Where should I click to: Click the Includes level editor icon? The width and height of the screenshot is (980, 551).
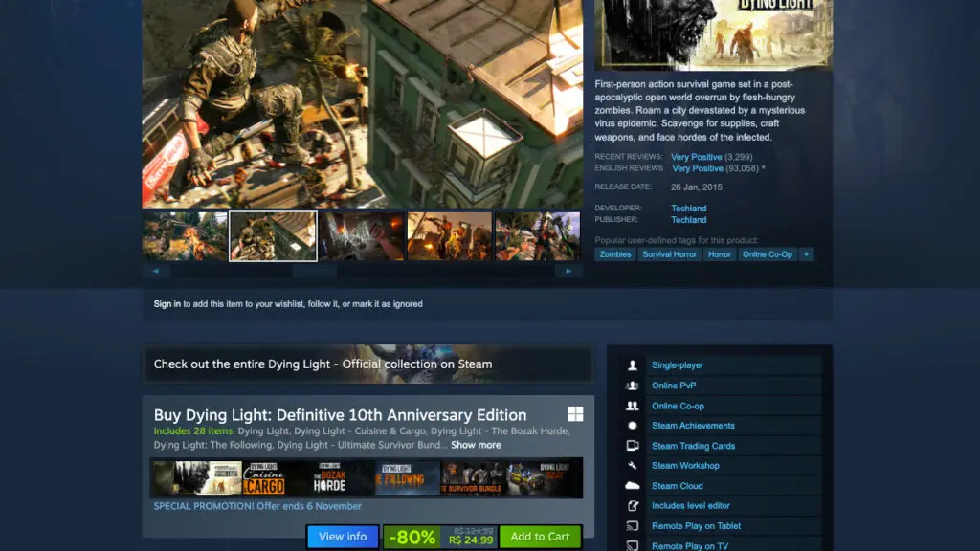coord(632,505)
